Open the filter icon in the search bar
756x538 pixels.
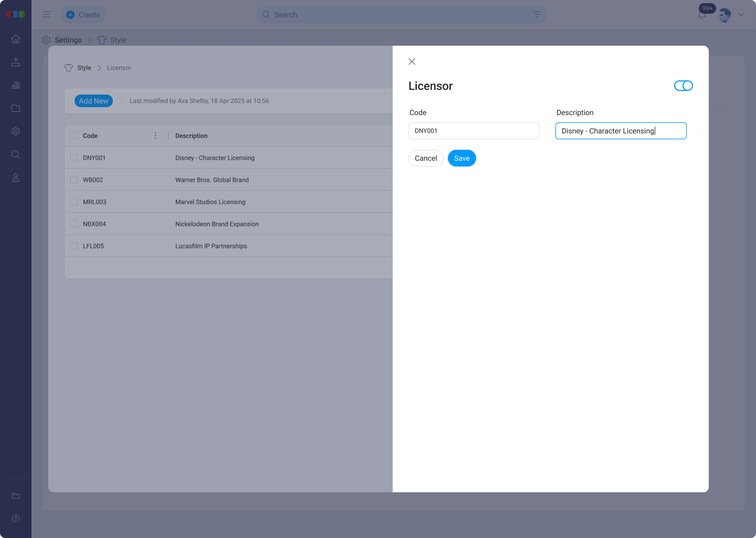coord(536,15)
